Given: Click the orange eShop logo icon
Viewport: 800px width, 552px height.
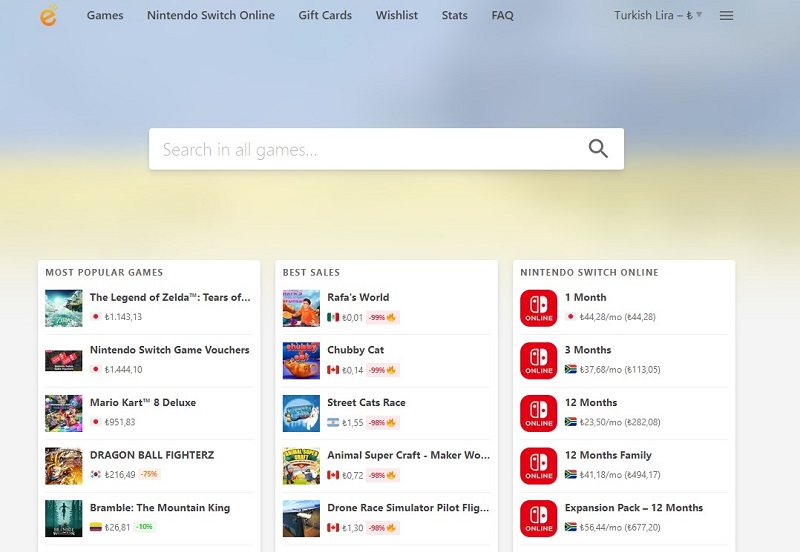Looking at the screenshot, I should pyautogui.click(x=48, y=15).
